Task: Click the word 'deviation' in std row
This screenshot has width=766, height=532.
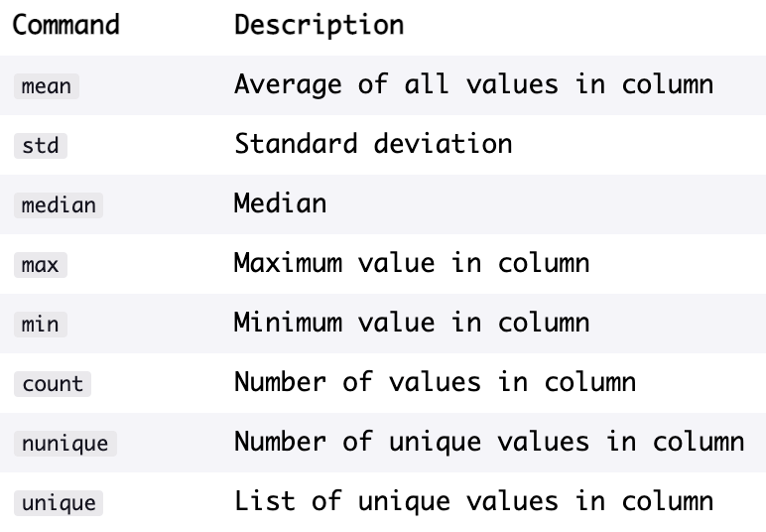Action: click(x=444, y=144)
